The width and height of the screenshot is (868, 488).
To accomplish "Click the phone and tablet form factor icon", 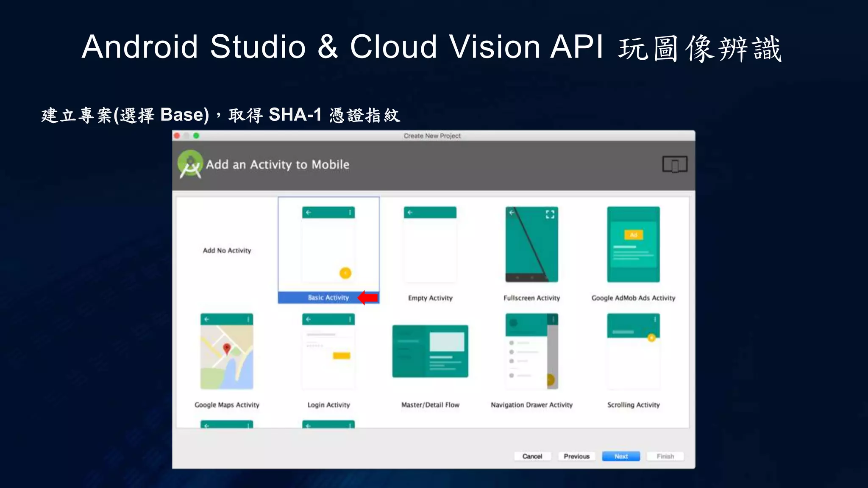I will (675, 164).
